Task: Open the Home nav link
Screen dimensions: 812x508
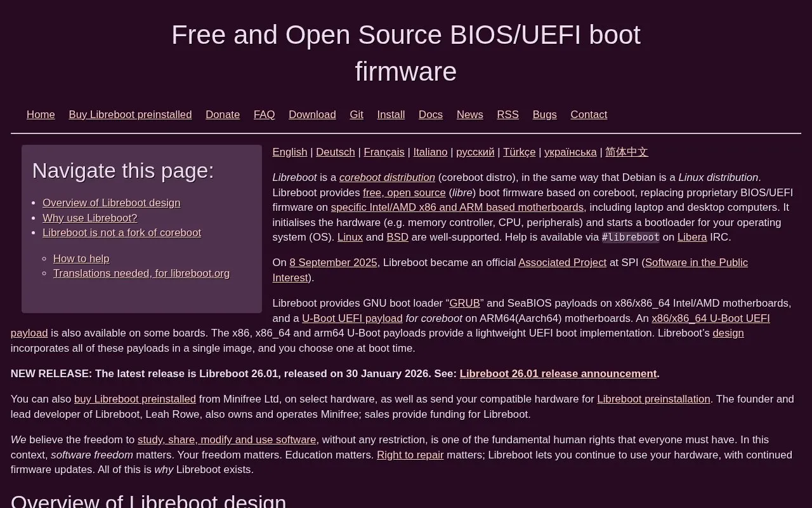Action: coord(41,114)
